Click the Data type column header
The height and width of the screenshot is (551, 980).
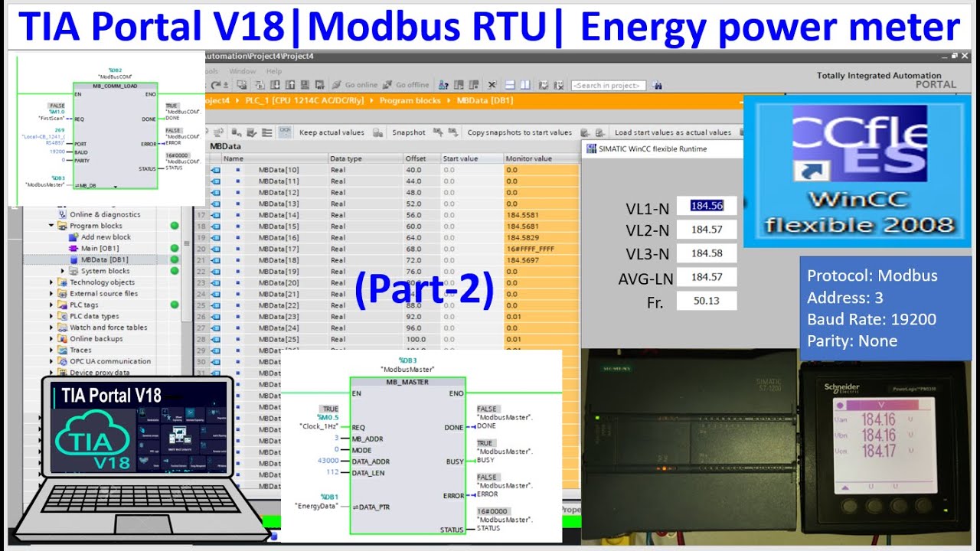pyautogui.click(x=365, y=158)
